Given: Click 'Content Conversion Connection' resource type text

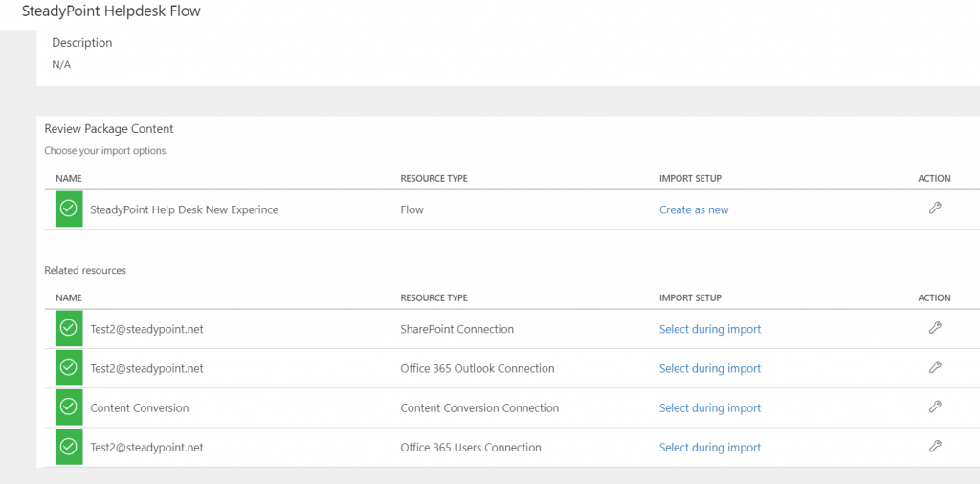Looking at the screenshot, I should (x=479, y=407).
